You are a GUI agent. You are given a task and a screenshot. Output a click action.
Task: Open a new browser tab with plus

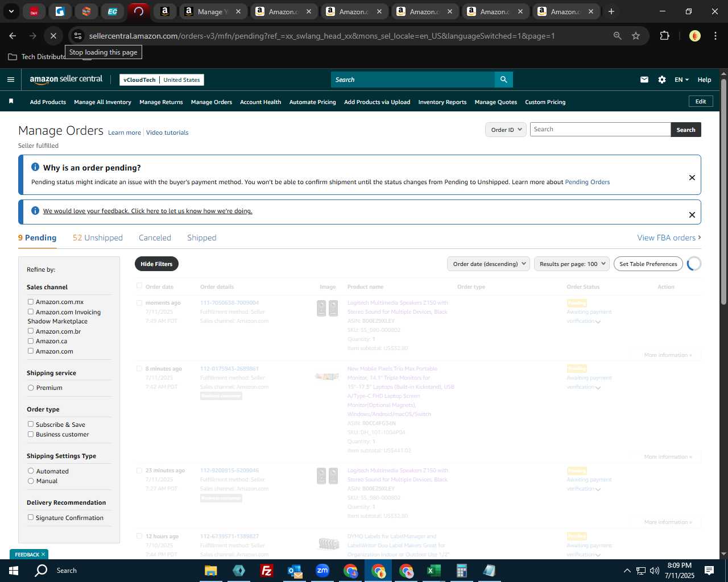(611, 11)
